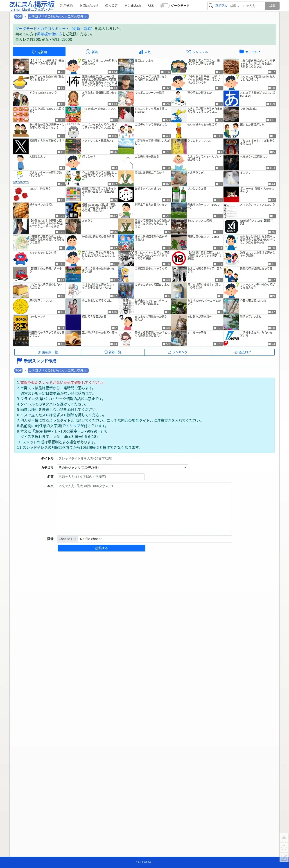Open thread with dice thumbnail お前らダイスを振れッ
Viewport: 289px width, 868px height.
click(x=126, y=194)
